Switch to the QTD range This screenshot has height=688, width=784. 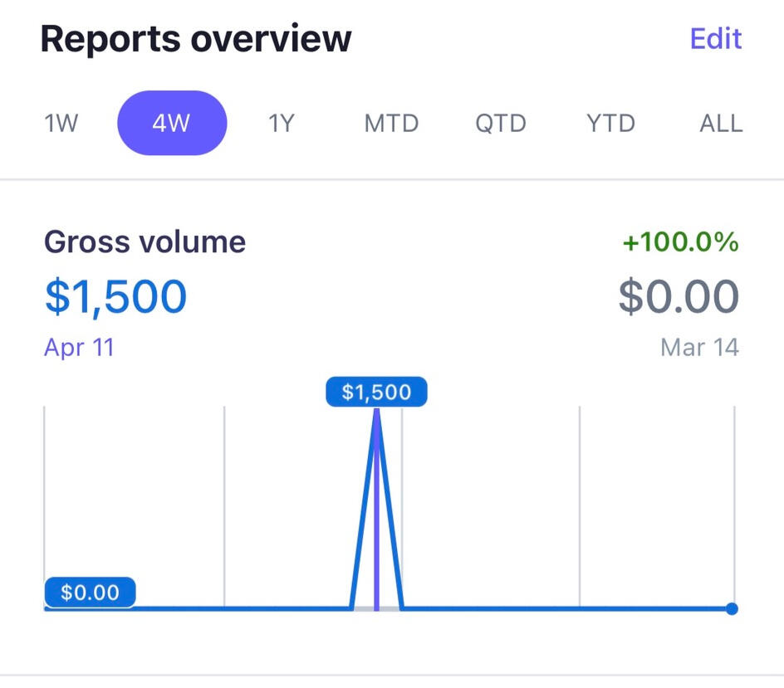pos(501,124)
